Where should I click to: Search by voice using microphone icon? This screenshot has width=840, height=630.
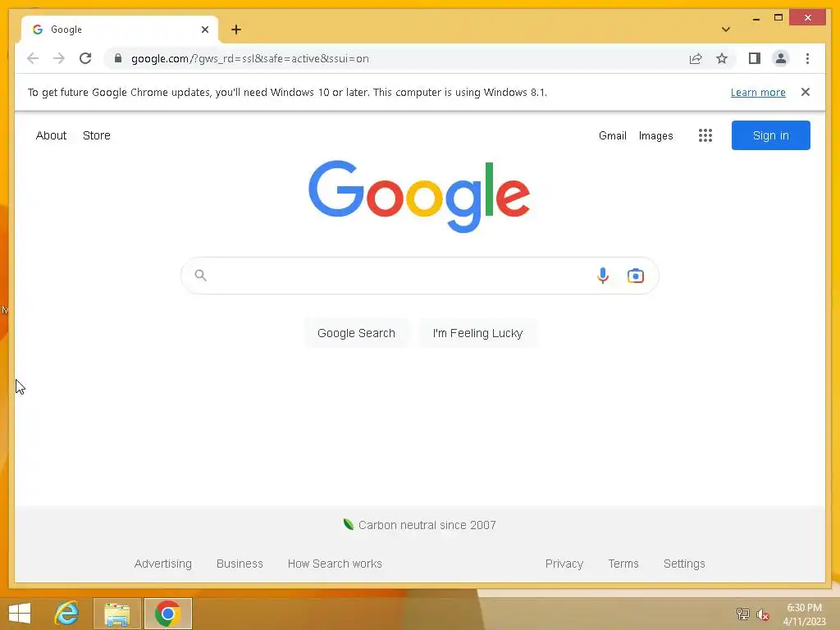[x=603, y=276]
